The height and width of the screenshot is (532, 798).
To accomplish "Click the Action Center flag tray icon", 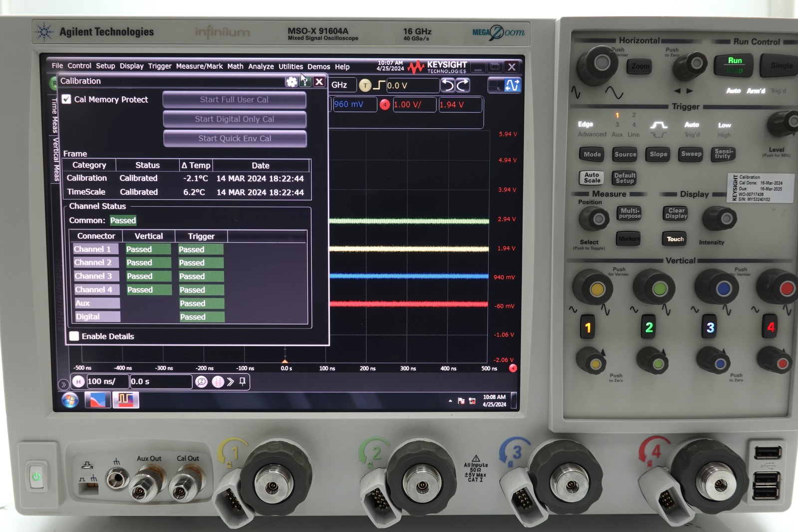I will [461, 401].
